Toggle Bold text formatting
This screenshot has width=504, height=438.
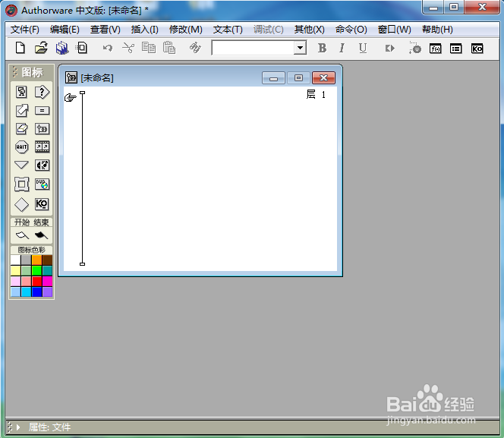322,48
